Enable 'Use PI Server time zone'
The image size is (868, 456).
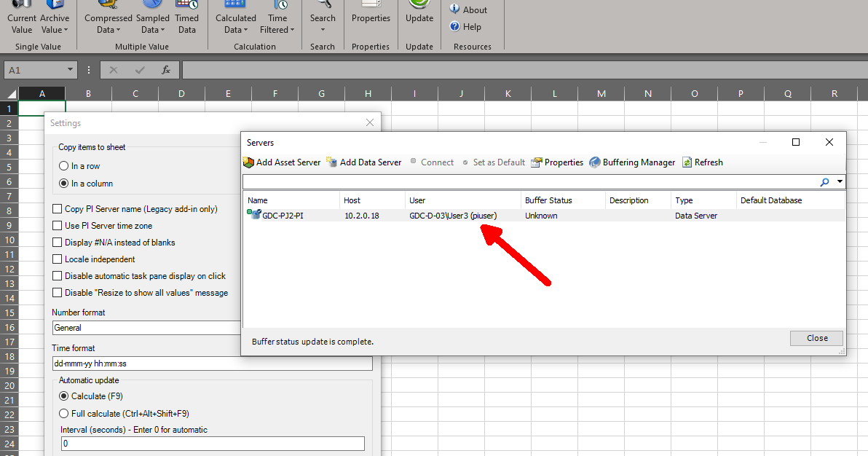click(56, 227)
